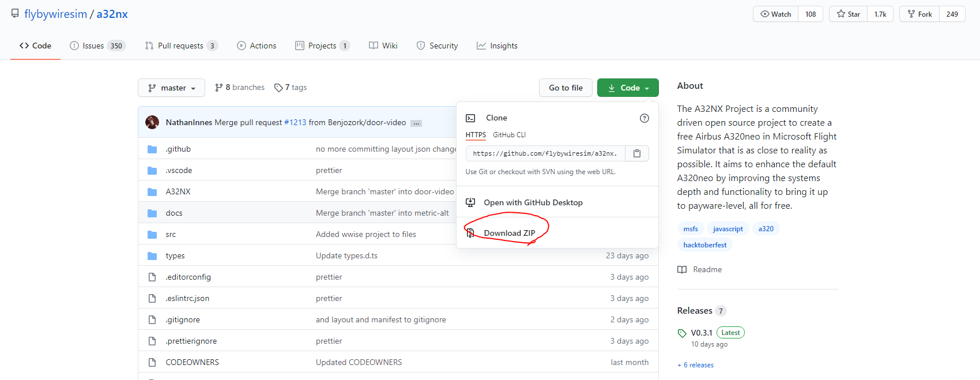980x380 pixels.
Task: Switch to the Code tab
Action: tap(35, 46)
